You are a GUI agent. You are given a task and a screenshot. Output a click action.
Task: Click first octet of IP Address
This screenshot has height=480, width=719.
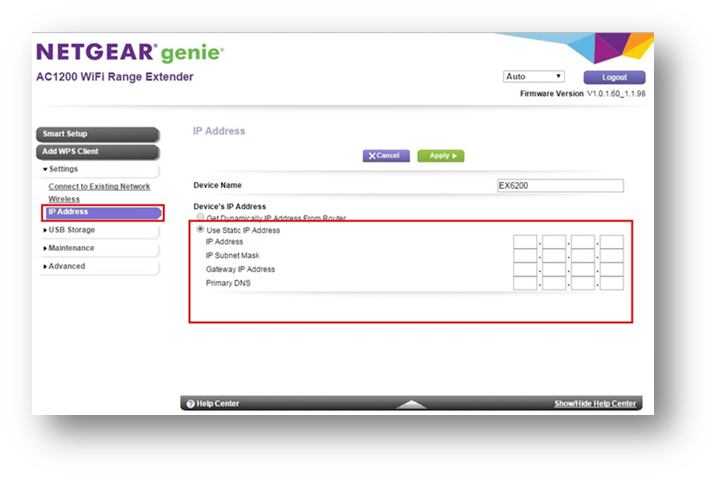point(525,242)
